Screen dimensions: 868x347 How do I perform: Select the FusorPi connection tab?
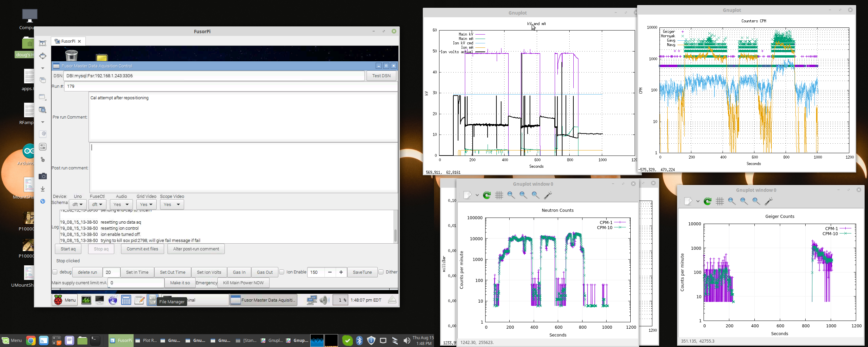(x=68, y=41)
